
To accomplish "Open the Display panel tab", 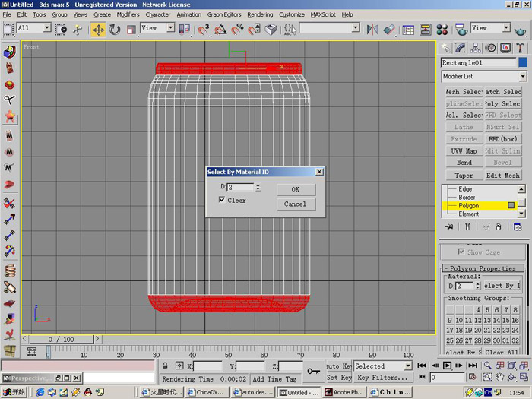I will 505,48.
